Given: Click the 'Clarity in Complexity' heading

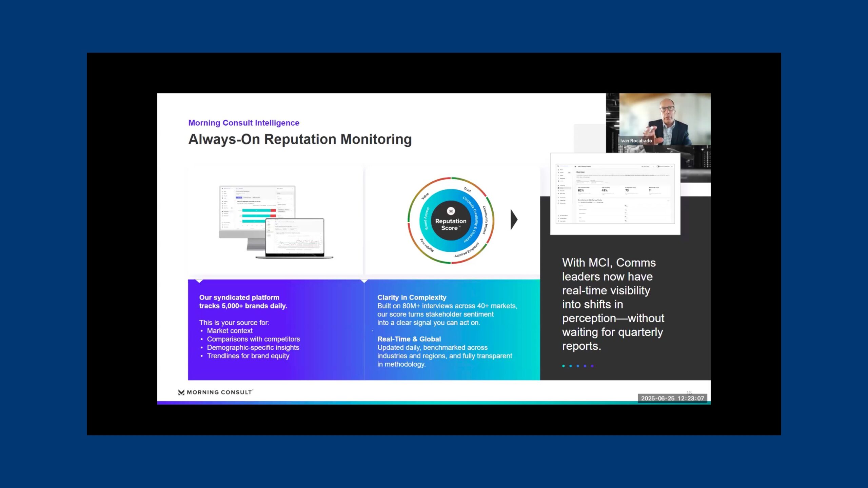Looking at the screenshot, I should pyautogui.click(x=412, y=298).
